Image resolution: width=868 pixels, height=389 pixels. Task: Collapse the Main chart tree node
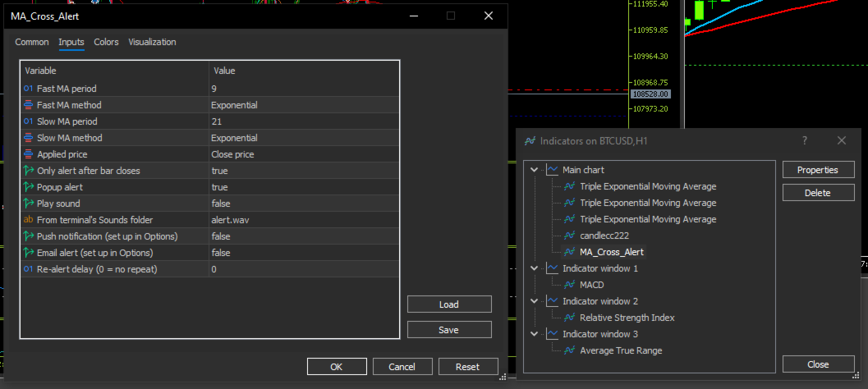pyautogui.click(x=535, y=170)
